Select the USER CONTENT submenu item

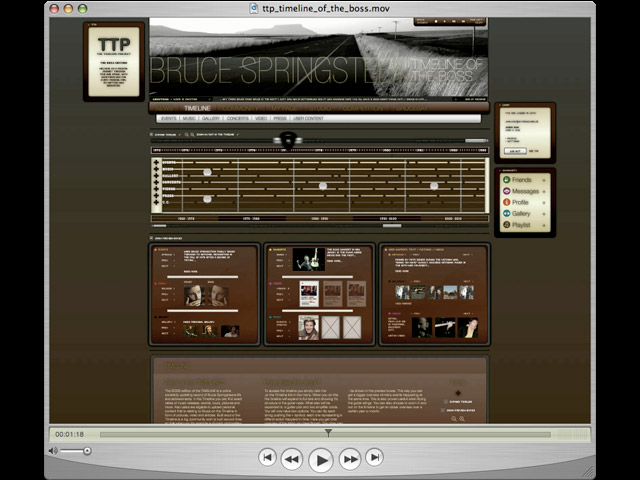click(308, 118)
